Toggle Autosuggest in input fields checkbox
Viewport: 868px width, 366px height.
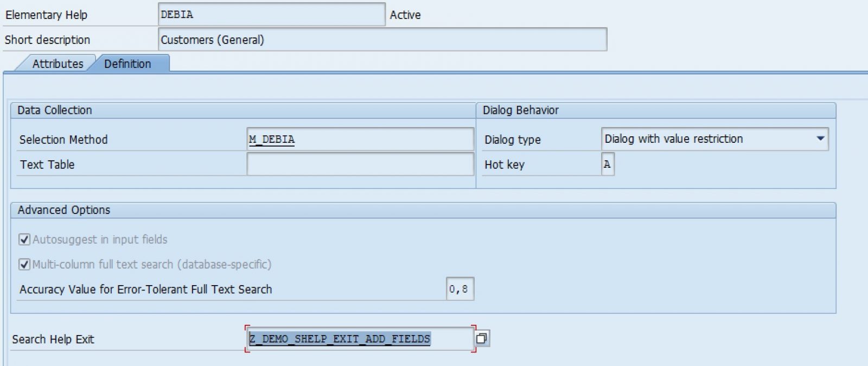(24, 239)
